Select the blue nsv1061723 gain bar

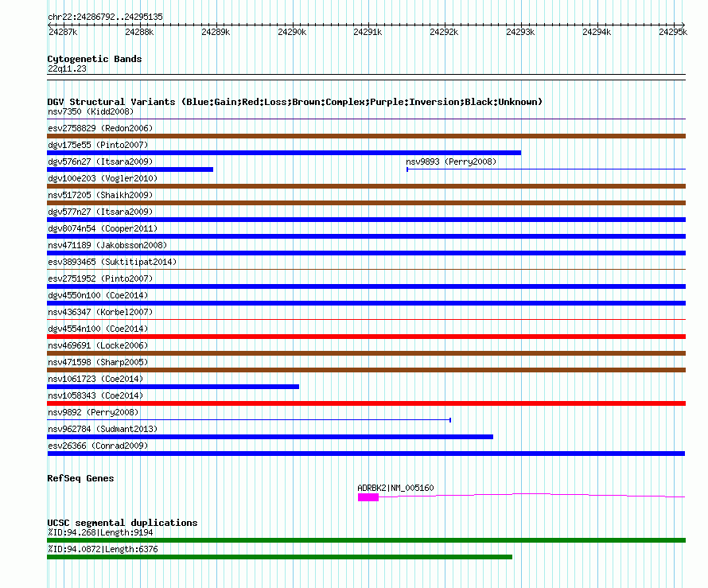click(x=173, y=387)
